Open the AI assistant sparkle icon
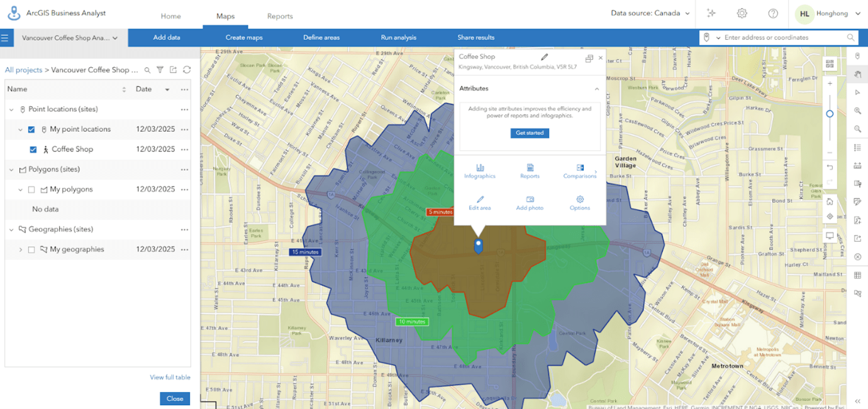The width and height of the screenshot is (868, 409). coord(711,13)
